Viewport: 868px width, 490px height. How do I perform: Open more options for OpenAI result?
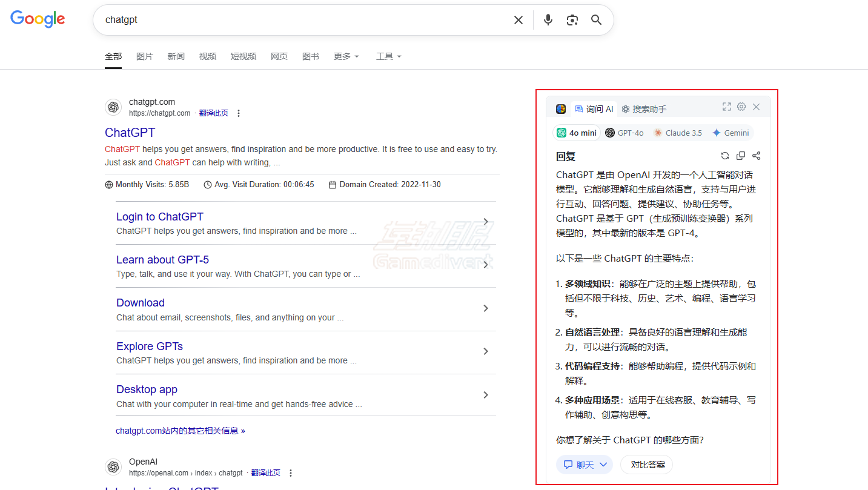(x=291, y=473)
